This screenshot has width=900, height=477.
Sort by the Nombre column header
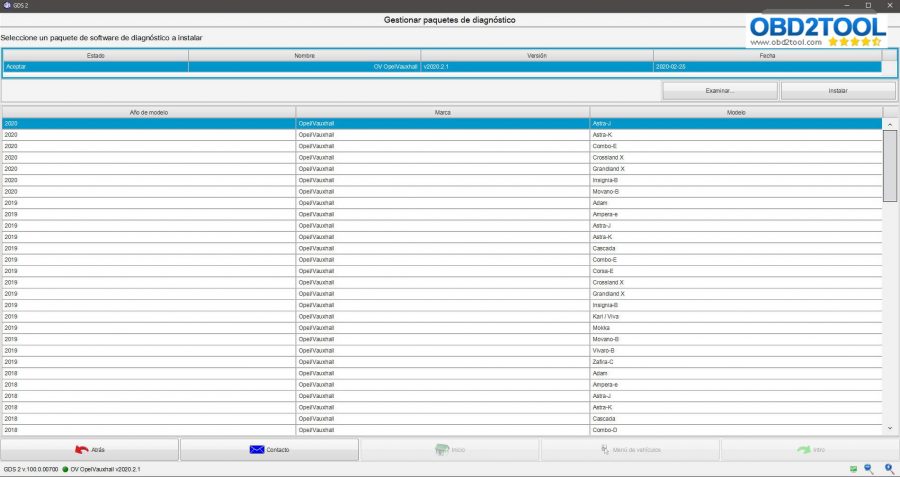[x=304, y=56]
